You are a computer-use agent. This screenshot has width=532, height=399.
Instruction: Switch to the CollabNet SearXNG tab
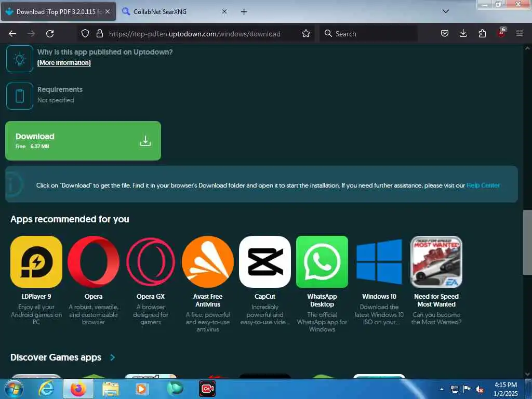coord(175,11)
